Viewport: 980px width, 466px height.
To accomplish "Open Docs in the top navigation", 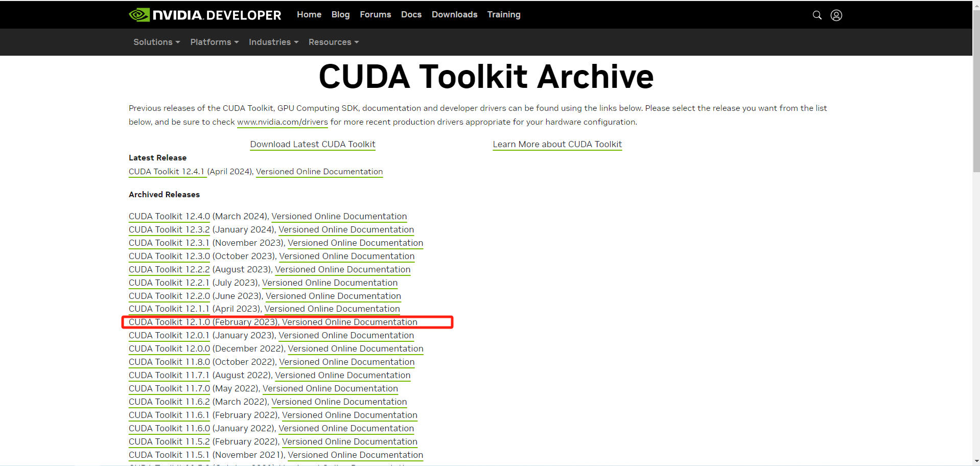I will pos(411,15).
